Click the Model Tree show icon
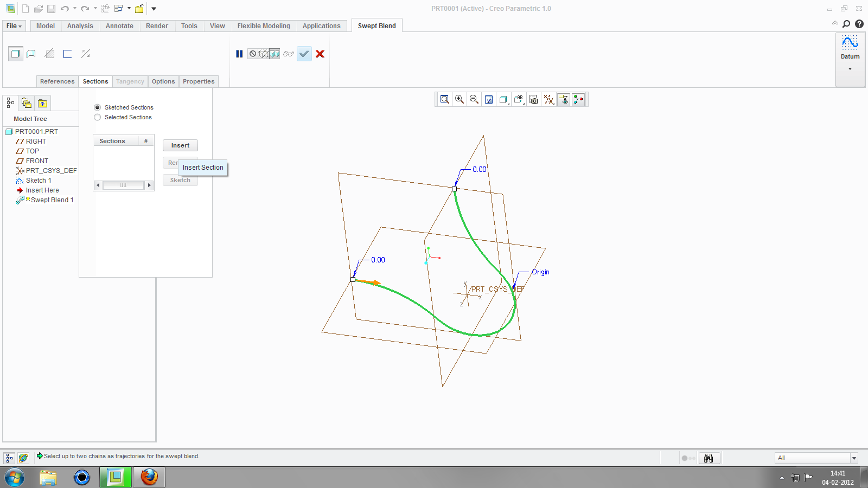The image size is (868, 488). (10, 102)
